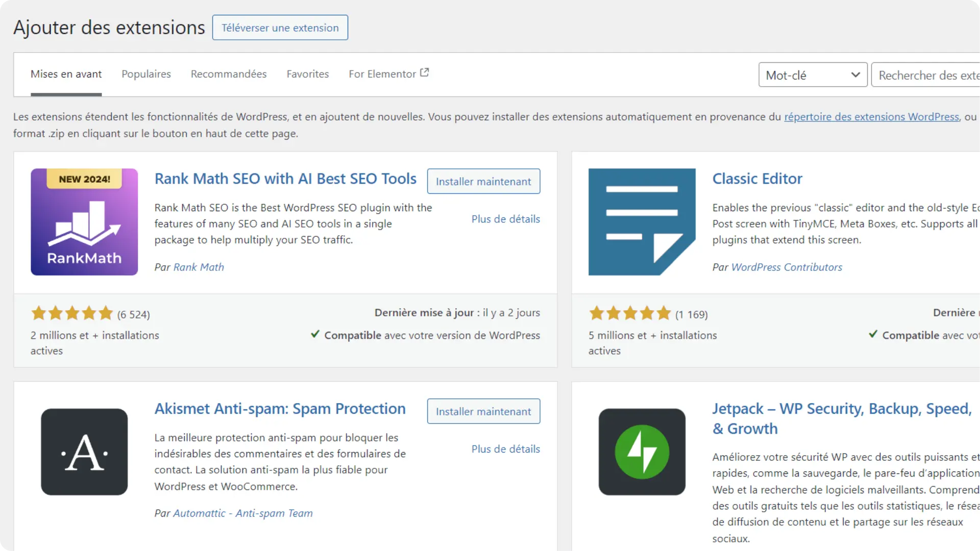Click the Classic Editor plugin title
The image size is (980, 551).
(757, 179)
